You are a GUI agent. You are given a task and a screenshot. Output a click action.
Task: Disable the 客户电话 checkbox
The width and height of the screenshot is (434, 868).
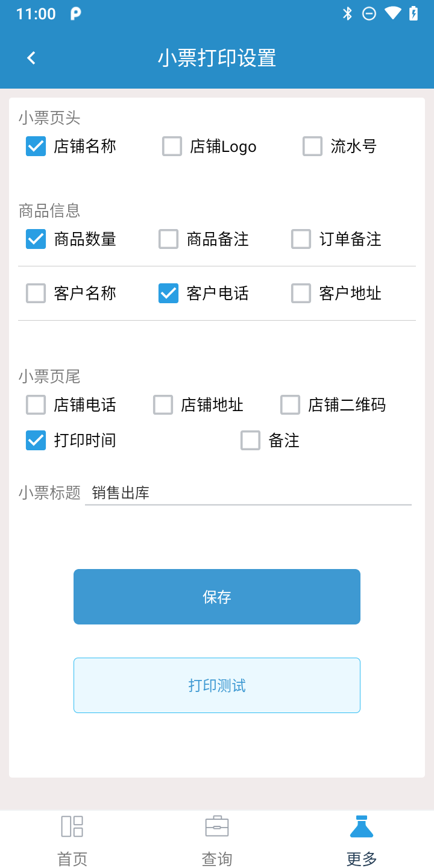click(x=168, y=294)
